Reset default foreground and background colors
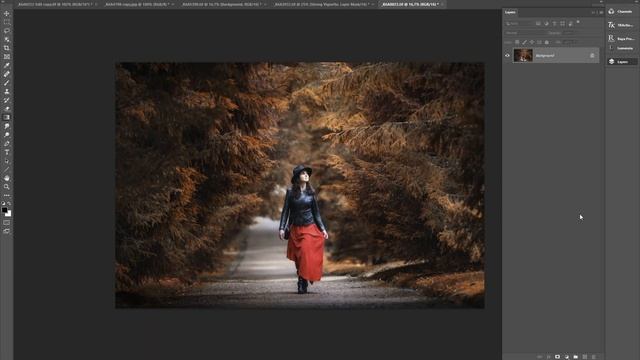The width and height of the screenshot is (640, 360). click(x=3, y=203)
